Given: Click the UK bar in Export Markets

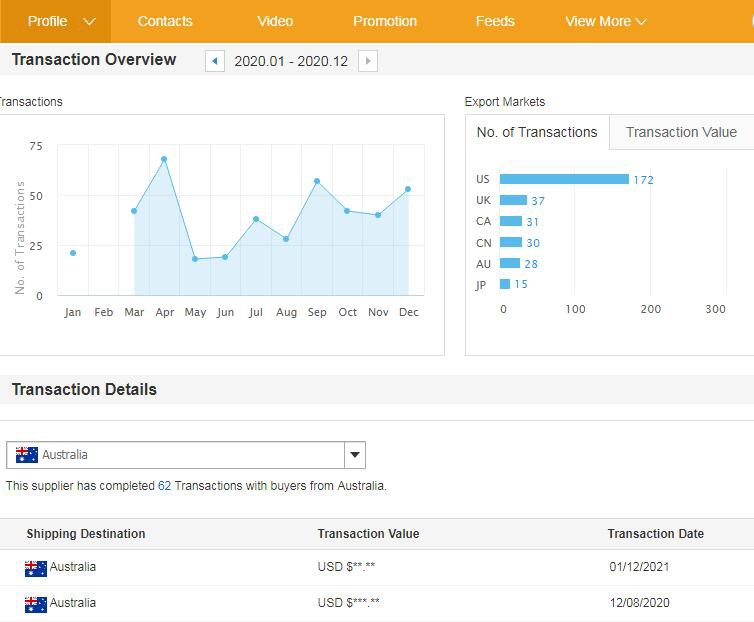Looking at the screenshot, I should click(x=513, y=200).
